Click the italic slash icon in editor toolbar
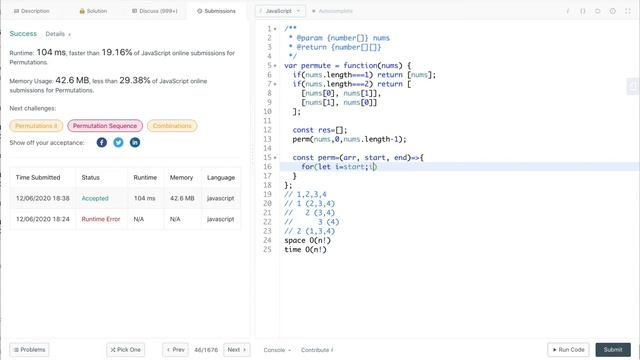The height and width of the screenshot is (360, 640). pos(567,11)
